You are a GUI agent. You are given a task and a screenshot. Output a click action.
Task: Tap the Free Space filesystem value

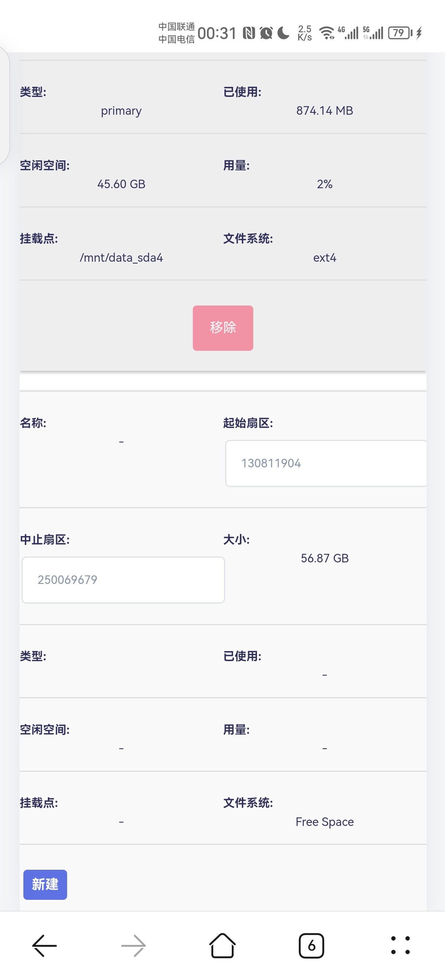pos(324,822)
